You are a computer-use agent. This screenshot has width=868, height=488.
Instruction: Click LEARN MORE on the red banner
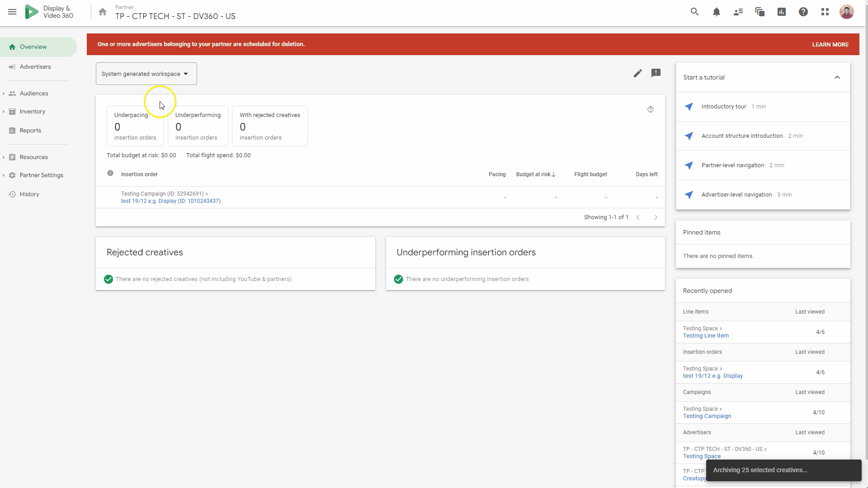coord(830,45)
